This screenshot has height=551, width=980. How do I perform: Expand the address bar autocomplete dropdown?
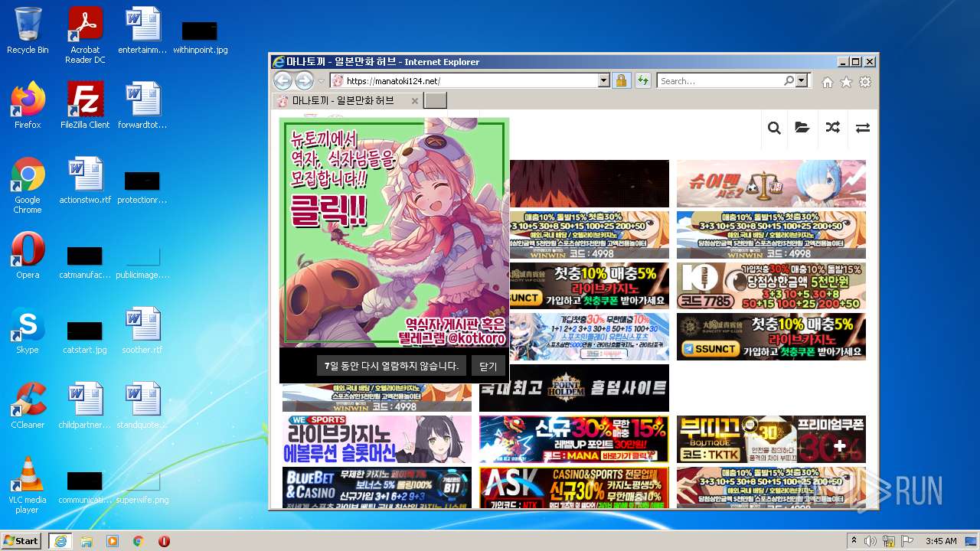pyautogui.click(x=603, y=80)
